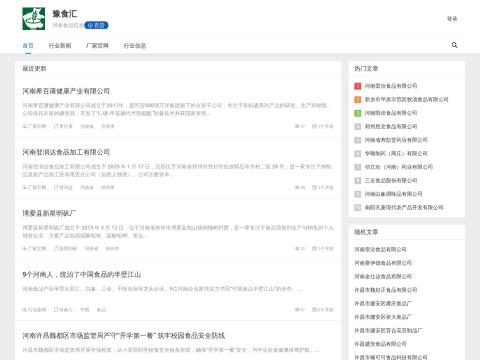Open hot article 河南白象调味品有限公司
The width and height of the screenshot is (480, 360).
click(x=393, y=194)
